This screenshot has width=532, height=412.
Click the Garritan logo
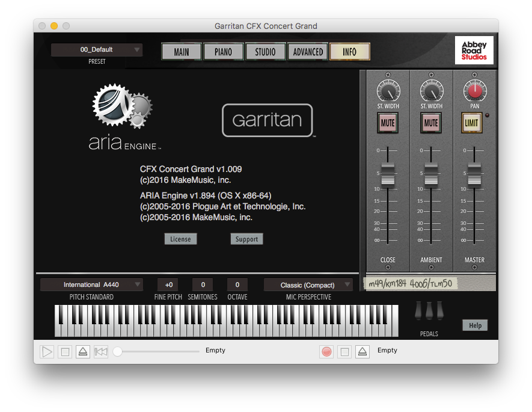click(268, 120)
